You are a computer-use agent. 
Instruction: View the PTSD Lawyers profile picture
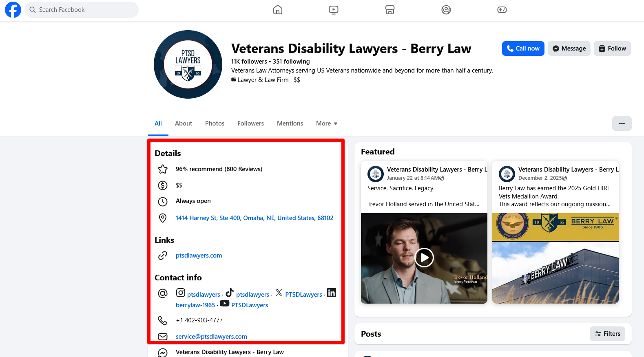click(188, 64)
